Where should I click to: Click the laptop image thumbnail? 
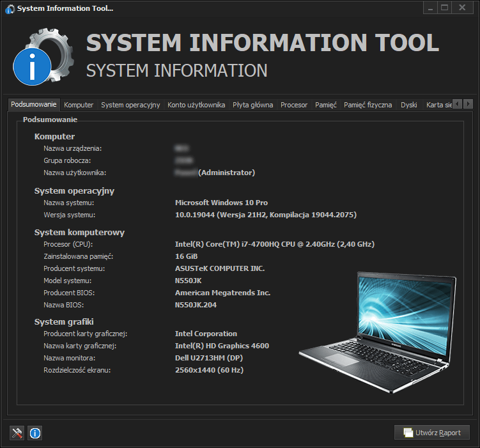[x=378, y=332]
